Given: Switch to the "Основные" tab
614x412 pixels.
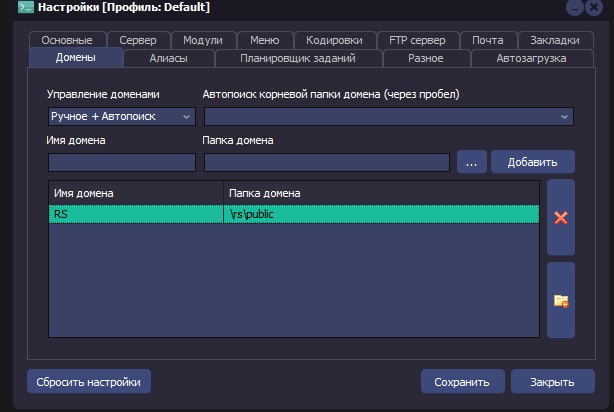Looking at the screenshot, I should click(x=67, y=41).
